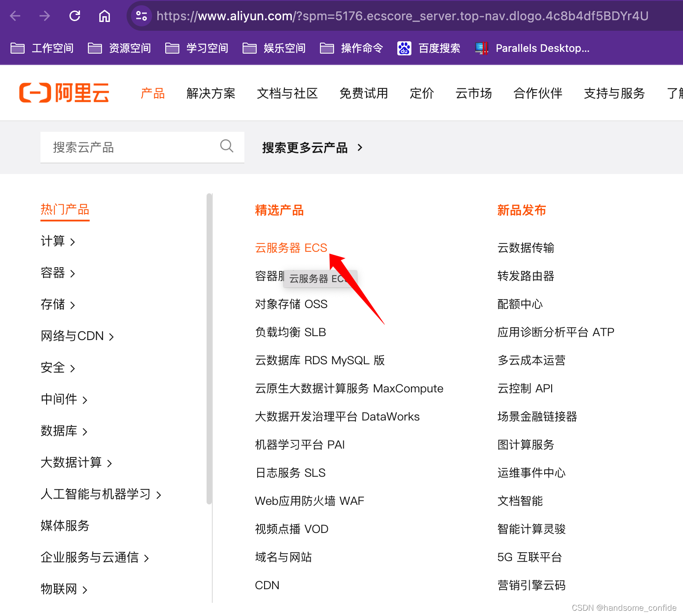Open 大数据开发治理平台 DataWorks link
The image size is (683, 616).
(337, 417)
